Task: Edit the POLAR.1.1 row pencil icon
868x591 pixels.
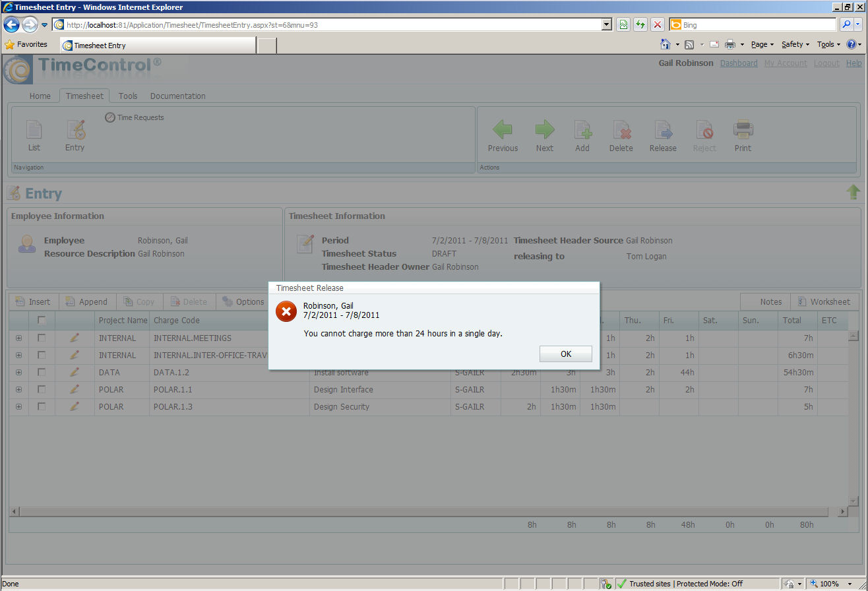Action: click(75, 389)
